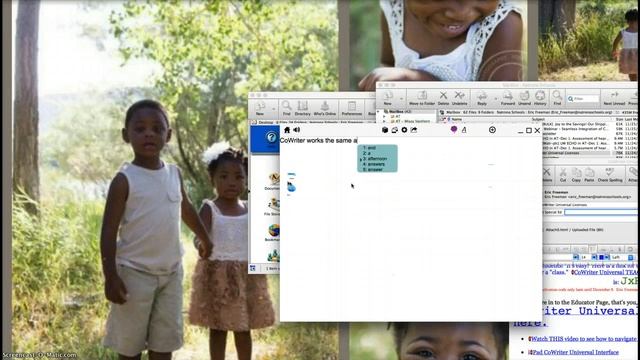
Task: Open Preferences in the Desktop window toolbar
Action: 352,109
